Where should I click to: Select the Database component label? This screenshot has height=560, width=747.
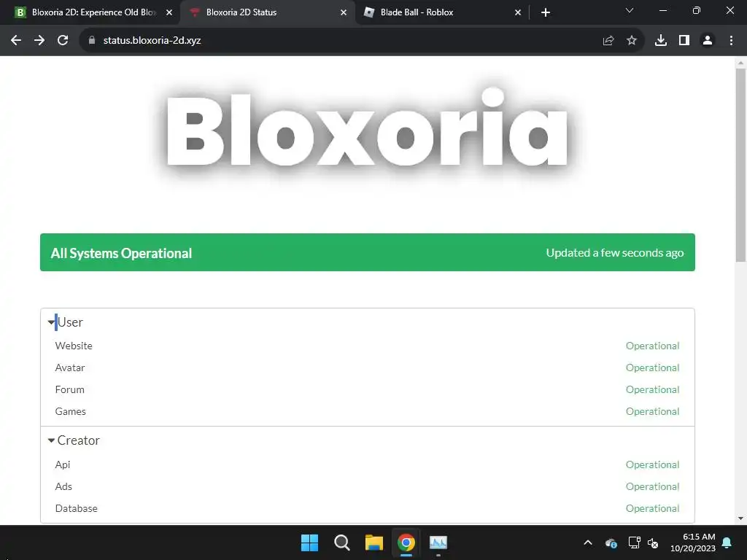click(76, 508)
